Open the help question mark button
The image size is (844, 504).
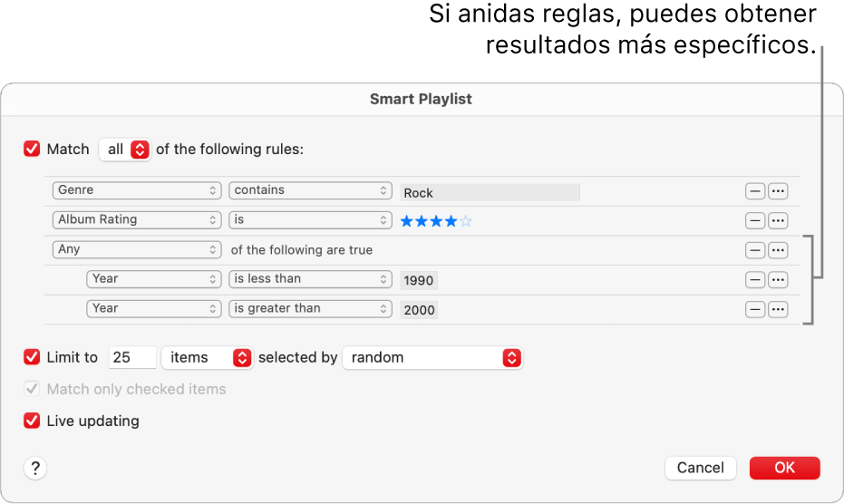(35, 468)
